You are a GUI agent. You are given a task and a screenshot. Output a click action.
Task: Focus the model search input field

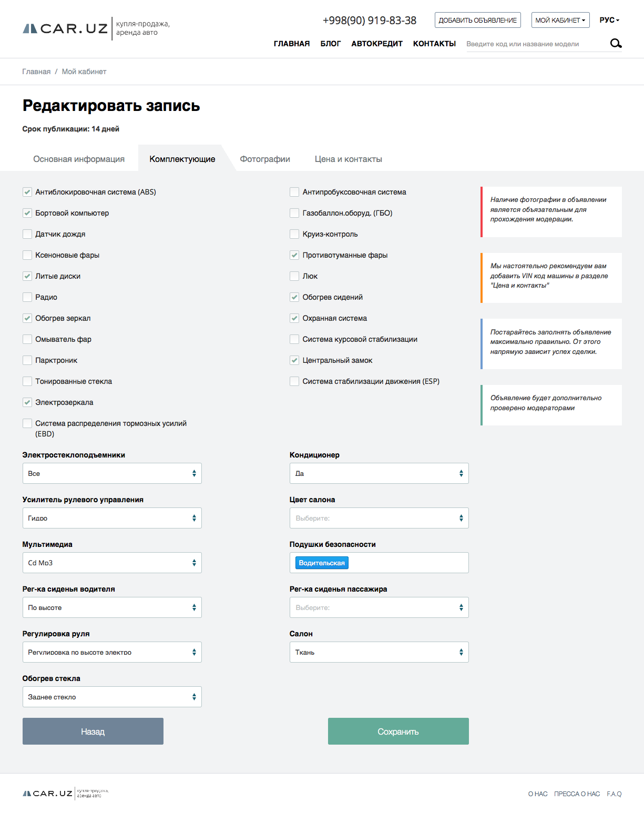[535, 44]
